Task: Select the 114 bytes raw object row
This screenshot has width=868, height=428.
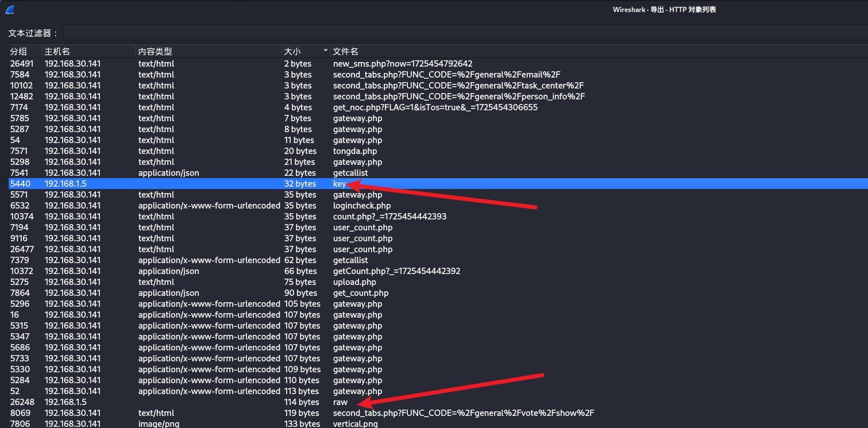Action: 340,402
